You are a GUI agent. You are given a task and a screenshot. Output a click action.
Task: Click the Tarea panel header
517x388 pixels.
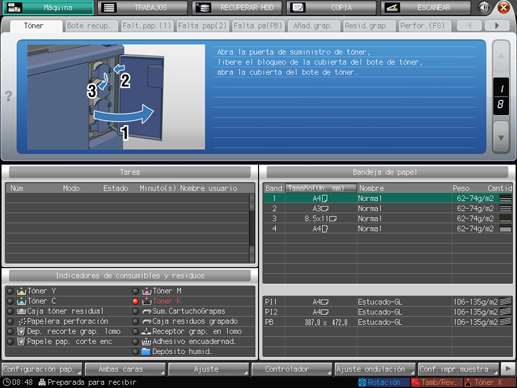pos(130,172)
